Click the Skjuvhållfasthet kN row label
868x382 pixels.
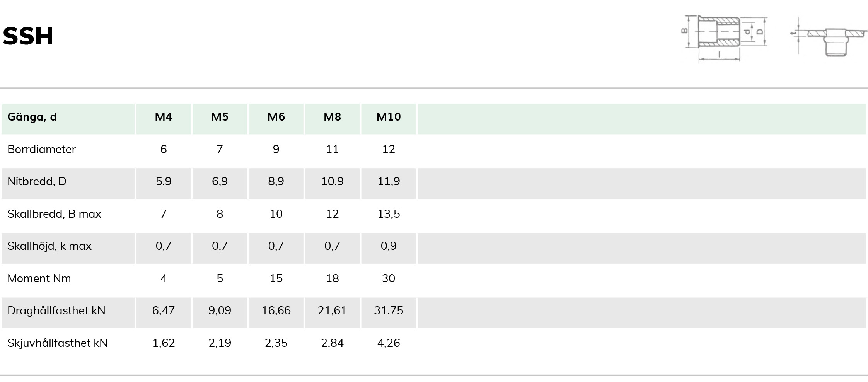pos(57,343)
